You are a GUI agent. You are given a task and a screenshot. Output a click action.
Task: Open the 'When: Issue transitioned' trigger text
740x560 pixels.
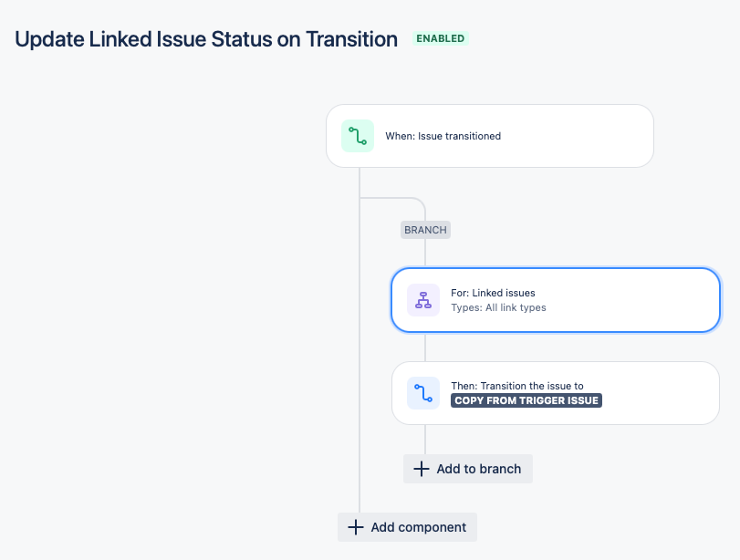pos(443,136)
